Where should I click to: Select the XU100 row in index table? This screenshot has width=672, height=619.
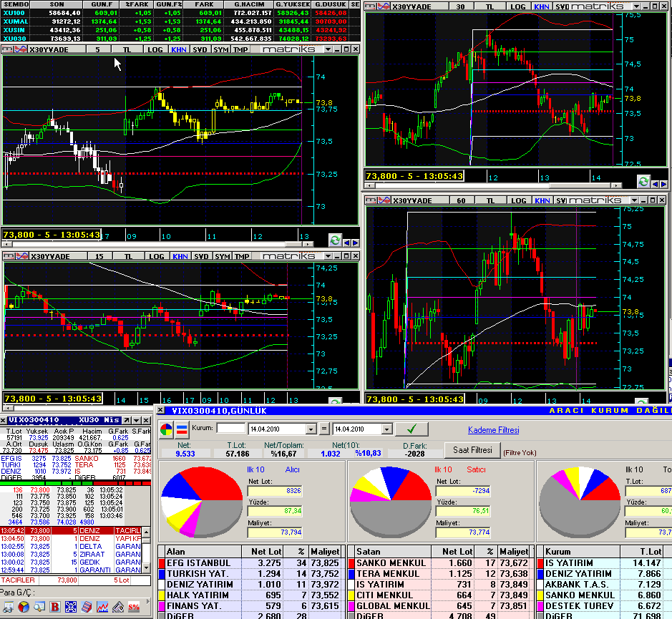click(x=180, y=13)
